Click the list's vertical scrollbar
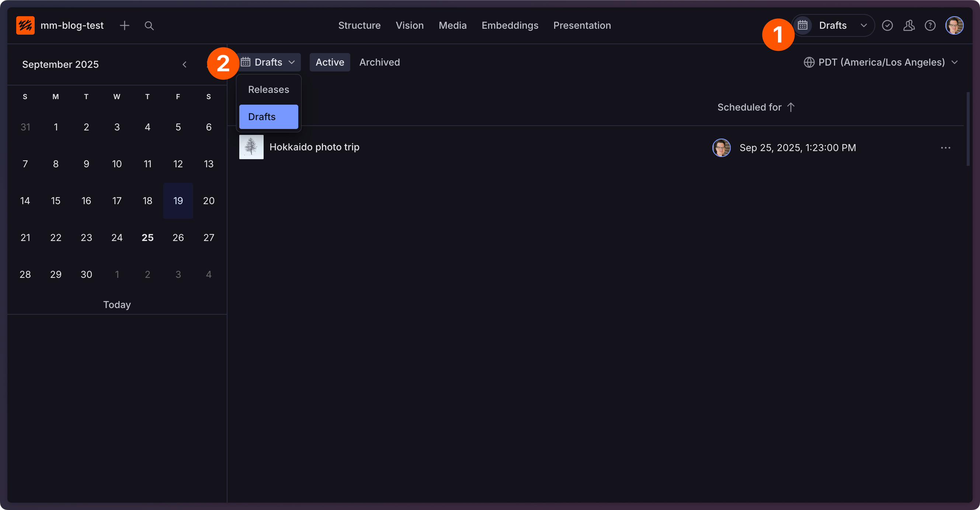Viewport: 980px width, 510px height. coord(968,129)
